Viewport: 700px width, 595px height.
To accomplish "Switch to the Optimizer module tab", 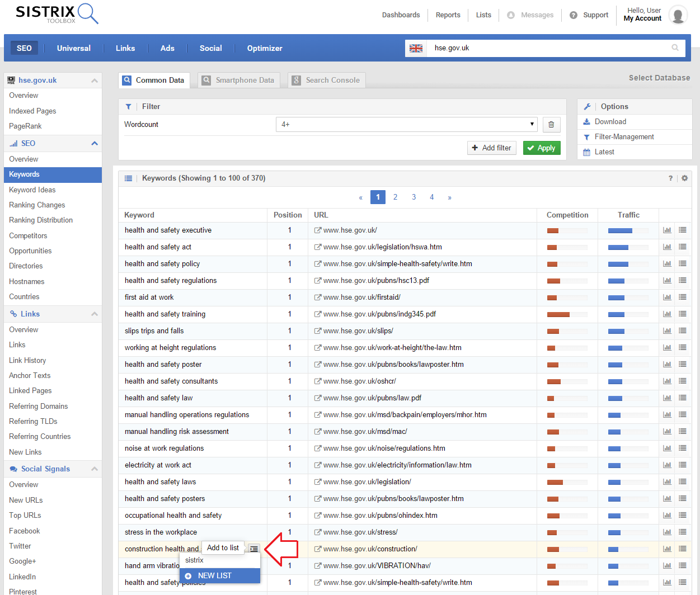I will point(265,48).
